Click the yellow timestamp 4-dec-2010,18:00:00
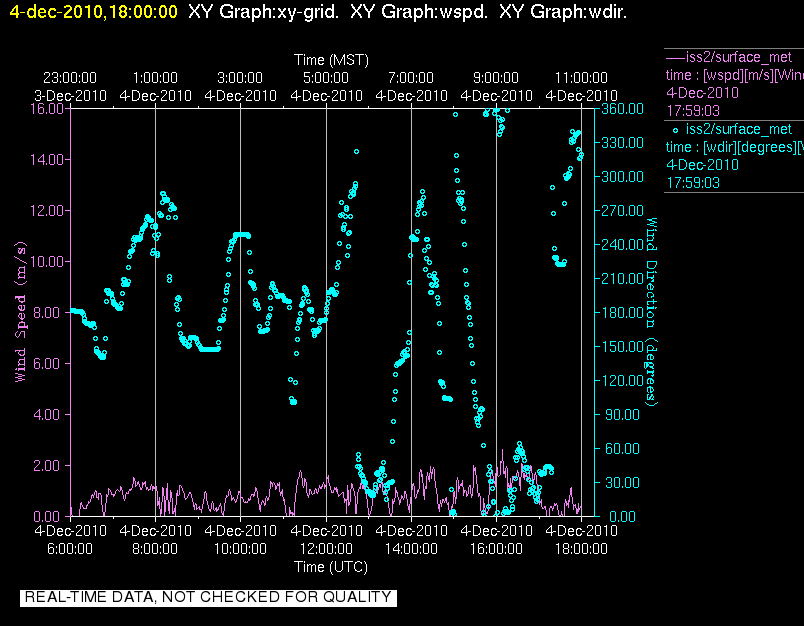804x626 pixels. pyautogui.click(x=94, y=12)
